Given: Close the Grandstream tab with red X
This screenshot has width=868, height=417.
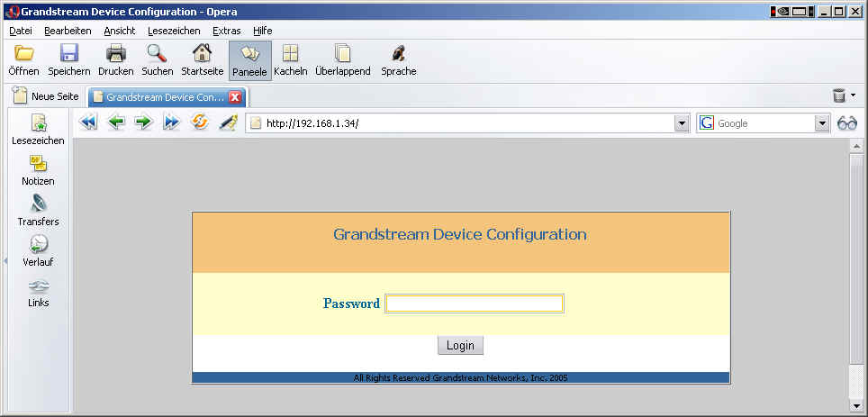Looking at the screenshot, I should point(235,97).
